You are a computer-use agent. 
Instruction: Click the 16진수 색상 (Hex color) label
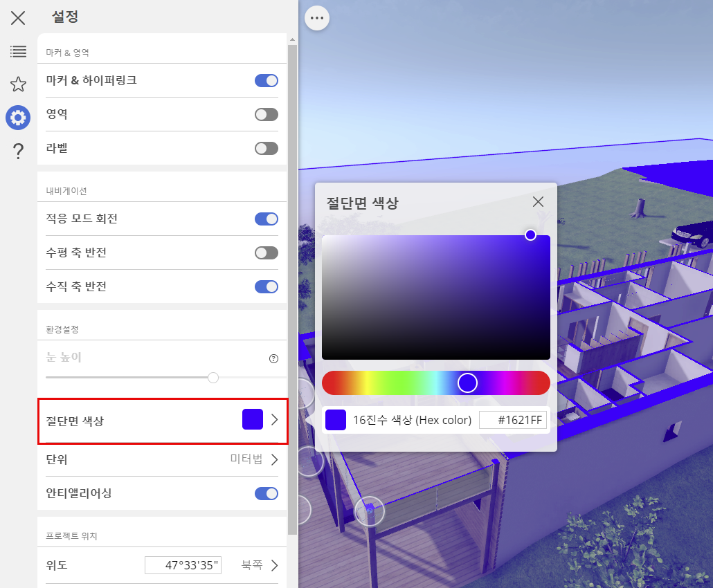pyautogui.click(x=412, y=420)
